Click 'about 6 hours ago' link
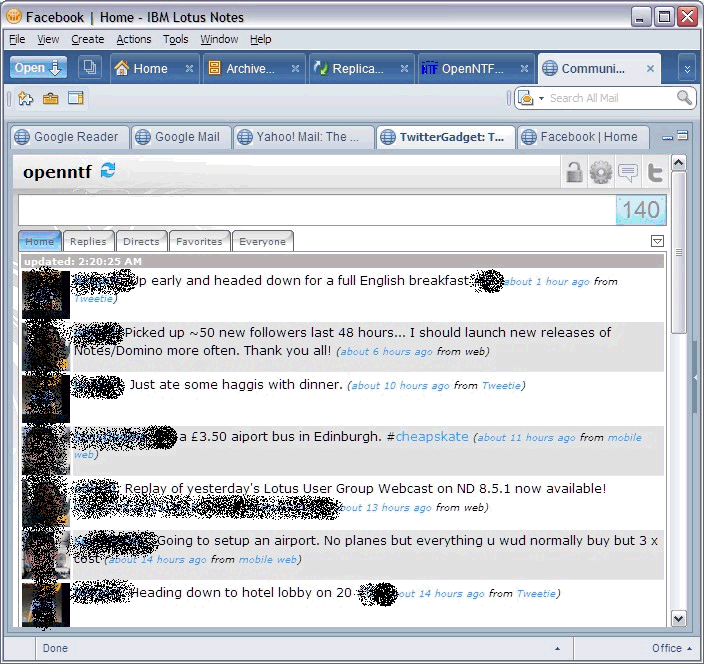 click(386, 352)
